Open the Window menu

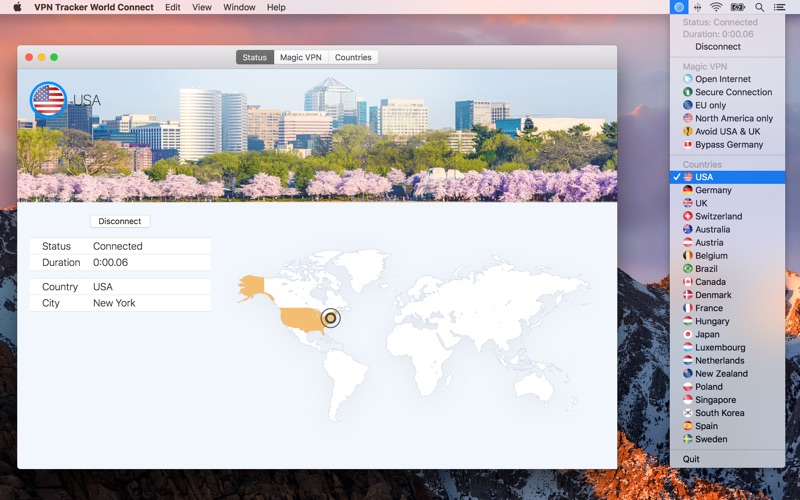[239, 7]
